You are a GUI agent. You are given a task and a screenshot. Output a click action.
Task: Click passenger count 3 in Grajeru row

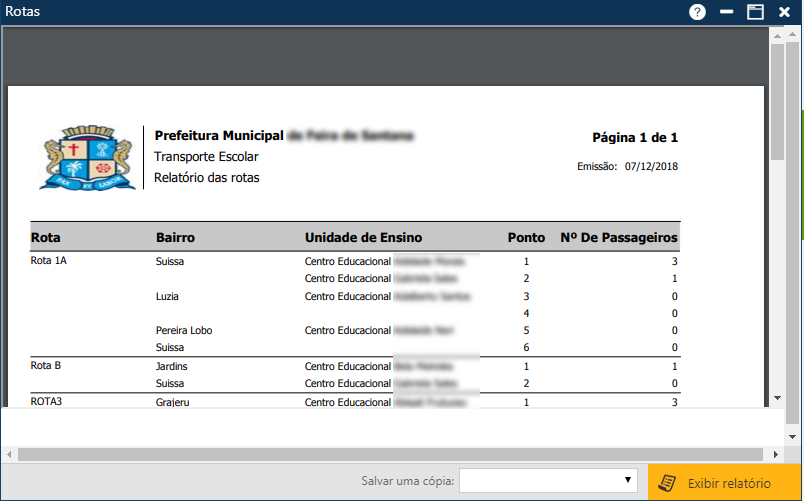click(x=675, y=403)
